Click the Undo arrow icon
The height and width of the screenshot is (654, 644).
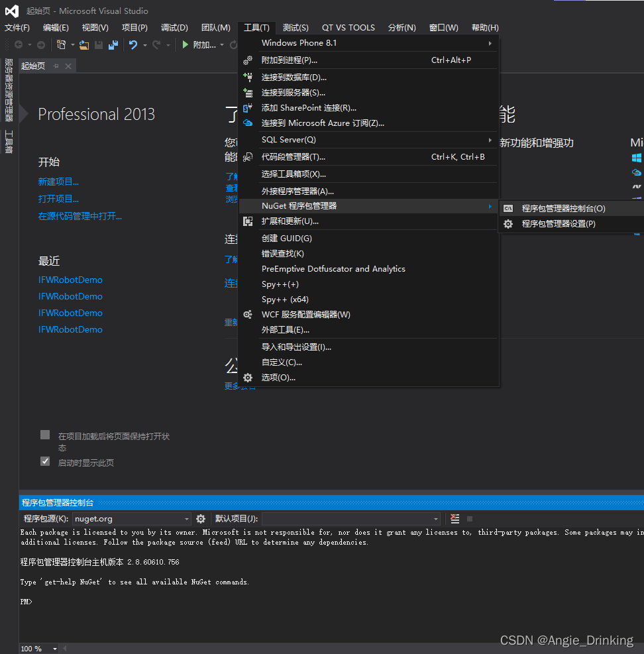point(133,44)
